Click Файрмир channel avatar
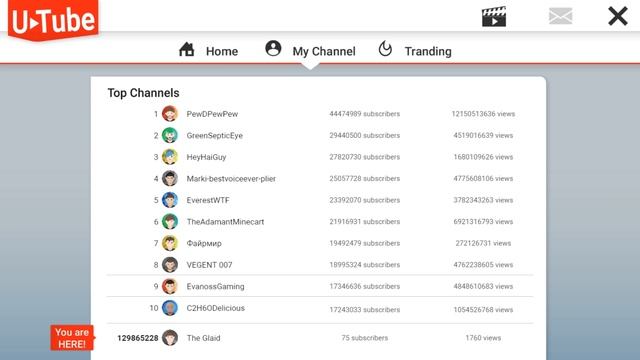Image resolution: width=640 pixels, height=360 pixels. tap(170, 243)
